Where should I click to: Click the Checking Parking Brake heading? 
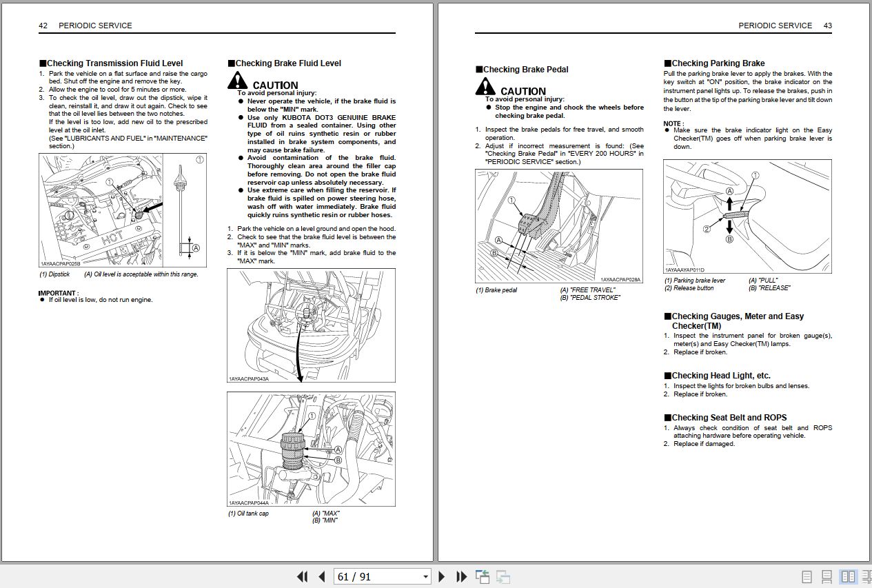click(714, 63)
